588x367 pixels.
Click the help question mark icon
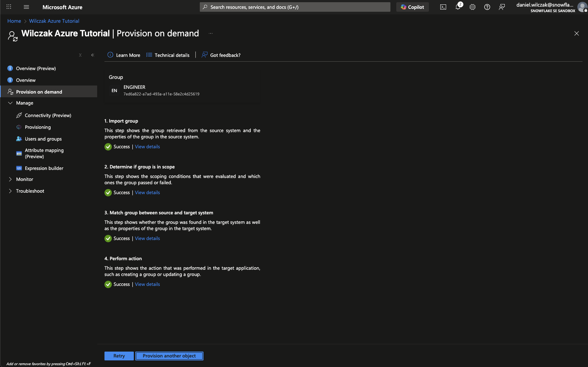coord(487,7)
